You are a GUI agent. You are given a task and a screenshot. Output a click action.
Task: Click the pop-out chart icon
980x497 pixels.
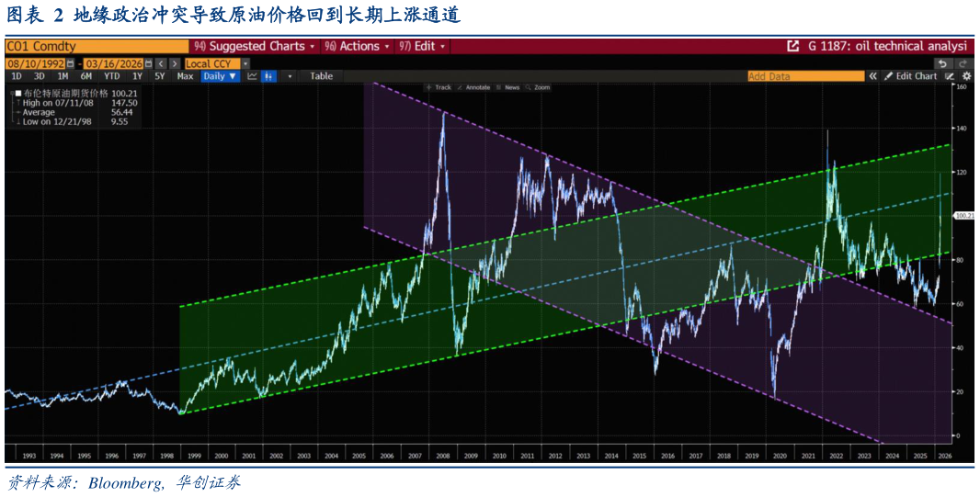tap(793, 46)
